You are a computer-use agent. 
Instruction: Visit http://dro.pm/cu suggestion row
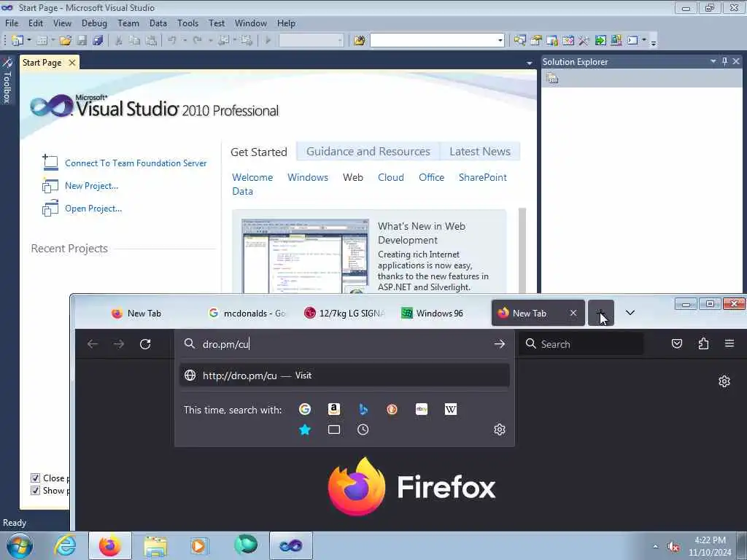pyautogui.click(x=344, y=376)
